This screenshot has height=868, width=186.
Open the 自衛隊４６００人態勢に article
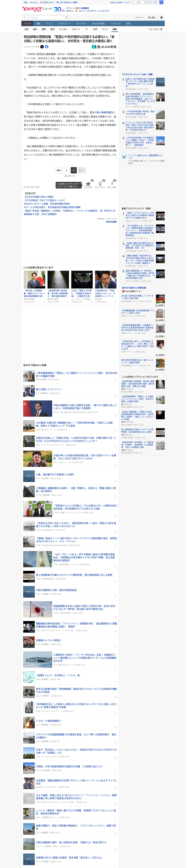[49, 640]
